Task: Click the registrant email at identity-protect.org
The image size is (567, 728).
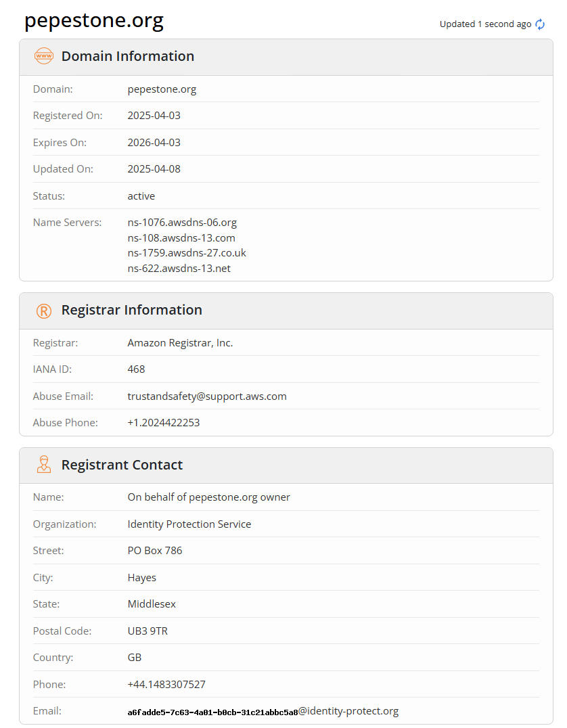Action: 263,711
